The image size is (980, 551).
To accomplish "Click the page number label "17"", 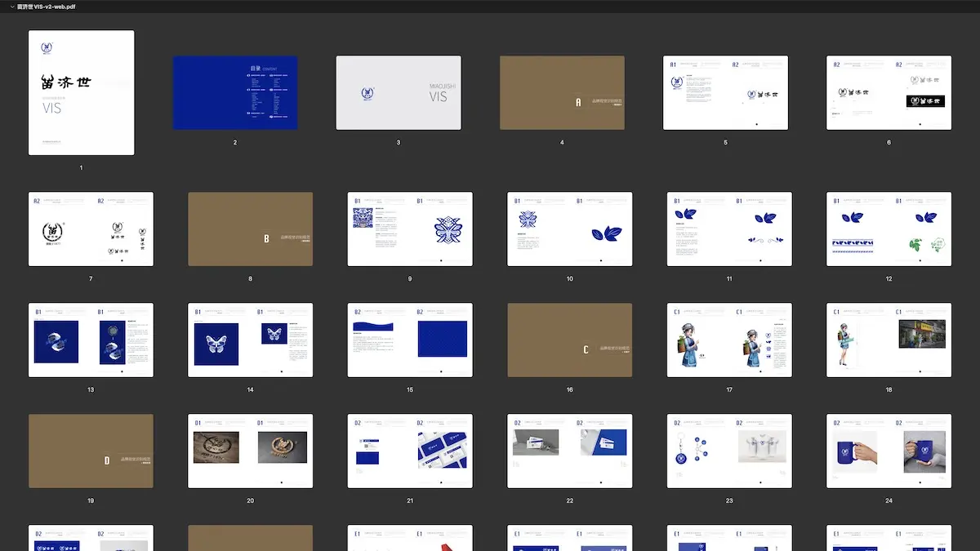I will (x=729, y=389).
